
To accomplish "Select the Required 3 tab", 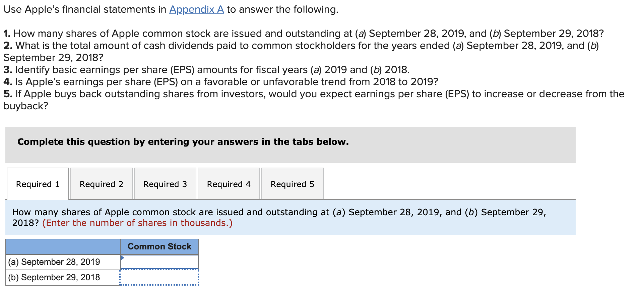I will (165, 184).
